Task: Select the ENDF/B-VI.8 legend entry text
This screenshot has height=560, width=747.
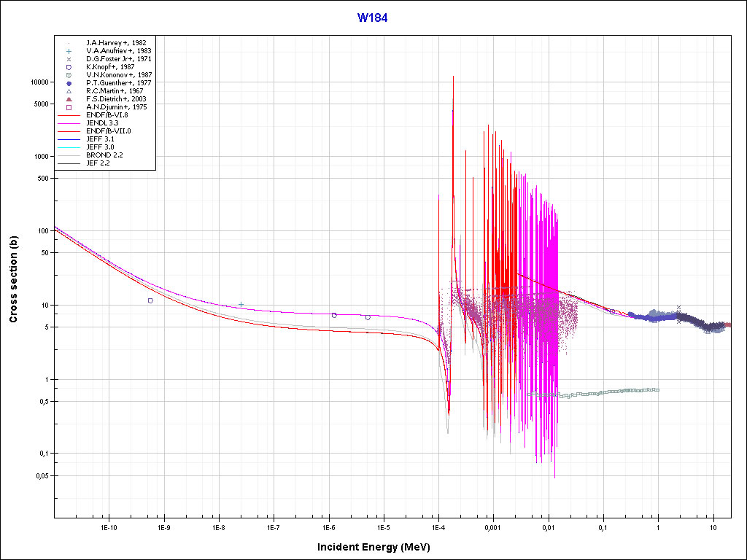Action: 107,115
